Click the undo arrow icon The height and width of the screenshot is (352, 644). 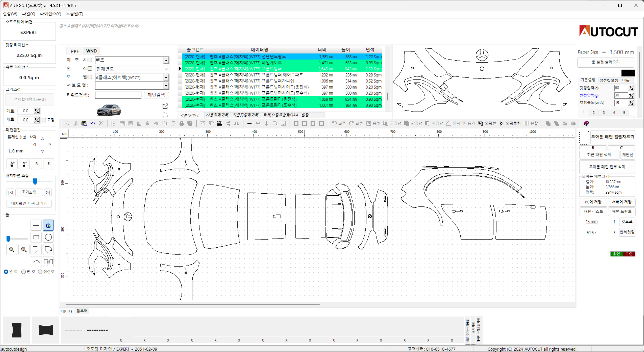tap(93, 123)
